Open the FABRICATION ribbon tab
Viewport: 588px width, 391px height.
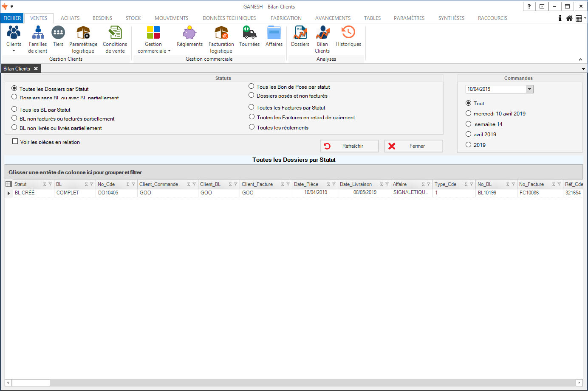click(x=286, y=18)
